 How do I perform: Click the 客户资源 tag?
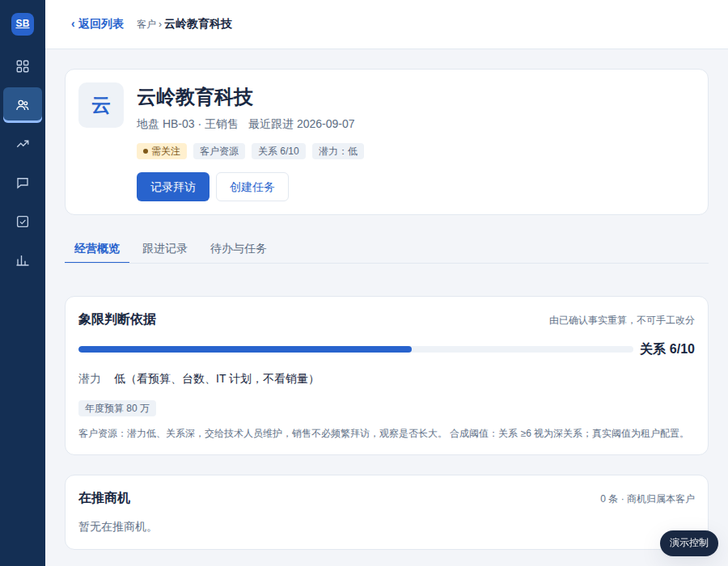tap(219, 151)
